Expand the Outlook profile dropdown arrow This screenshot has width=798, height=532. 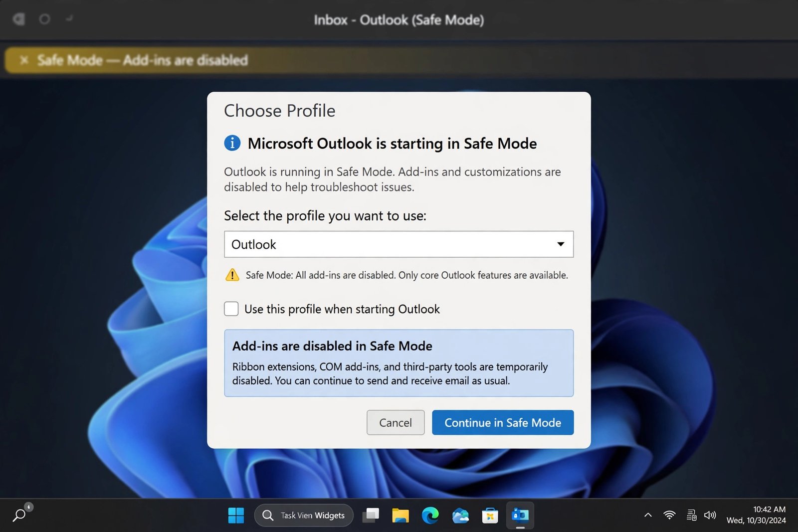click(x=561, y=244)
